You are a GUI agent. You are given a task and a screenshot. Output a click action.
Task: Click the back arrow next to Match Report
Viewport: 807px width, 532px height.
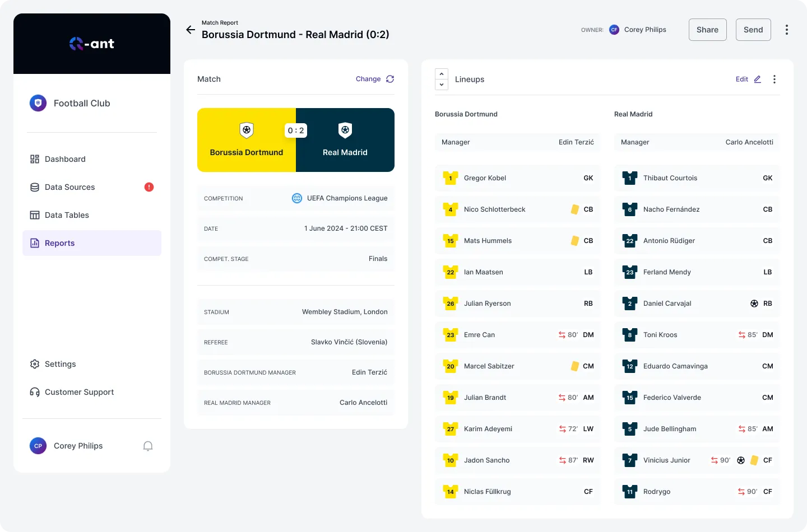pyautogui.click(x=191, y=30)
